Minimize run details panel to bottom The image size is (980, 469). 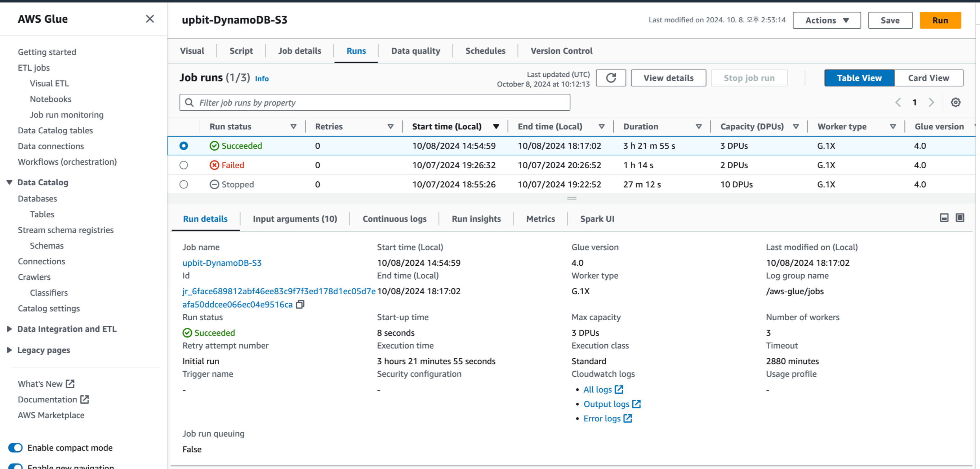944,218
